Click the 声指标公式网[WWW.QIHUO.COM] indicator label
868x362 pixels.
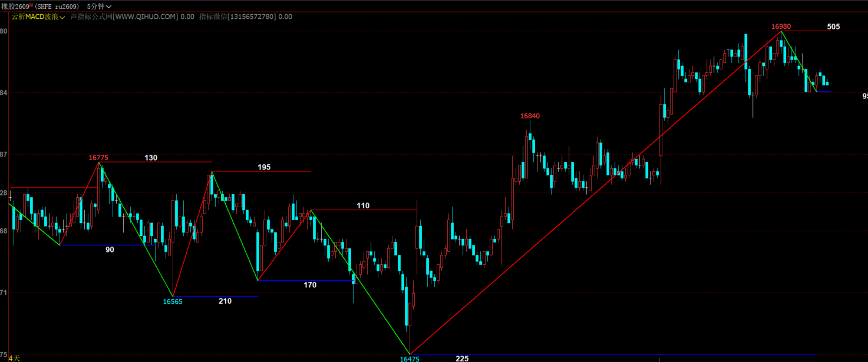pos(124,16)
